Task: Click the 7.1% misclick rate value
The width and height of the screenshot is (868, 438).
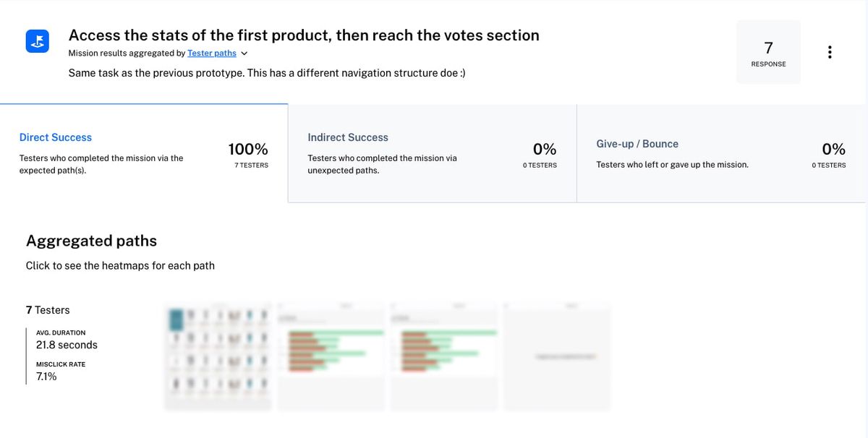Action: click(x=46, y=377)
